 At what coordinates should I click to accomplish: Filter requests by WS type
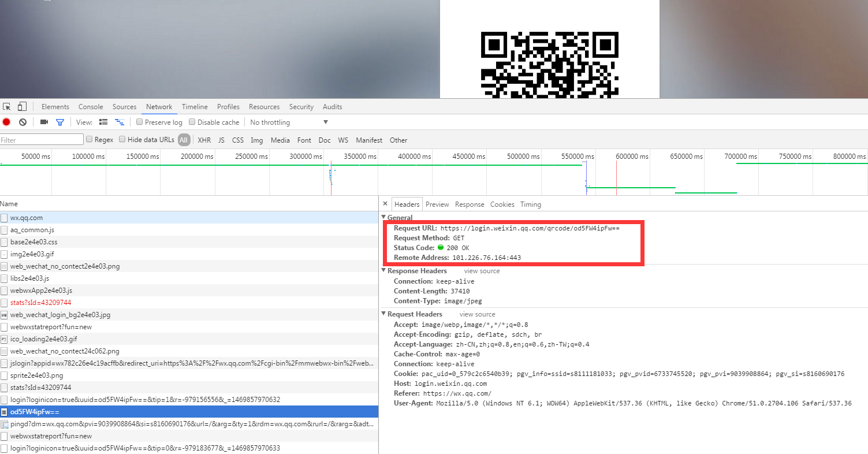[343, 140]
